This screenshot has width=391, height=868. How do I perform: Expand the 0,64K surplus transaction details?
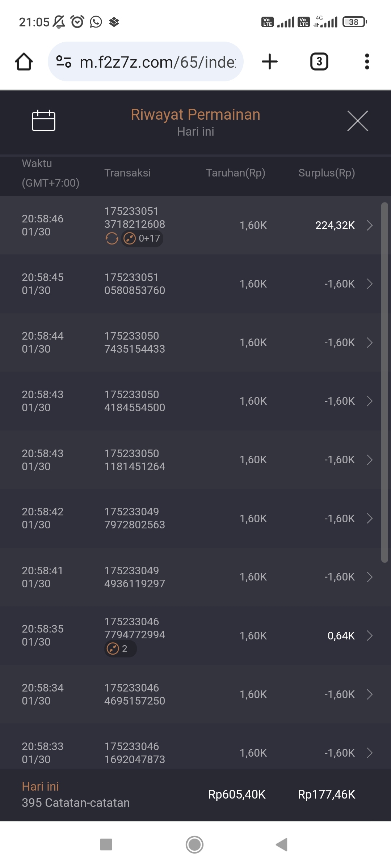369,636
